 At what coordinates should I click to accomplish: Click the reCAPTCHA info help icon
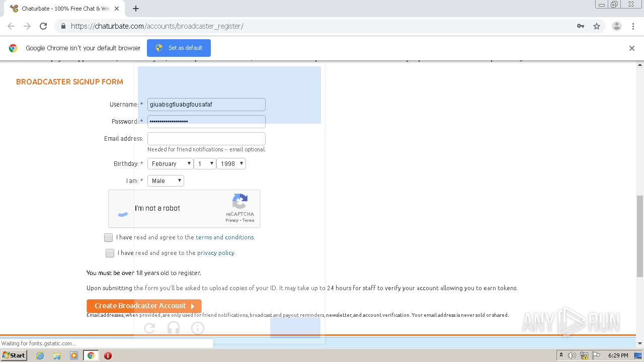[x=198, y=328]
